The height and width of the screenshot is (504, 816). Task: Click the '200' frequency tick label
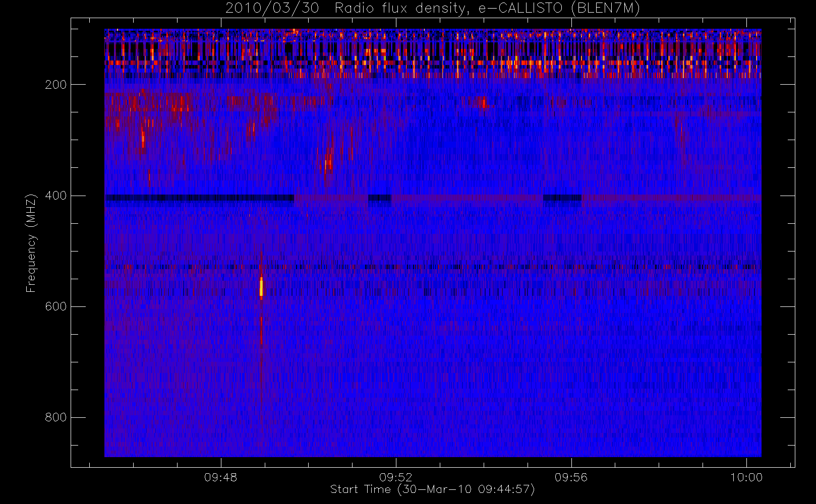point(56,85)
